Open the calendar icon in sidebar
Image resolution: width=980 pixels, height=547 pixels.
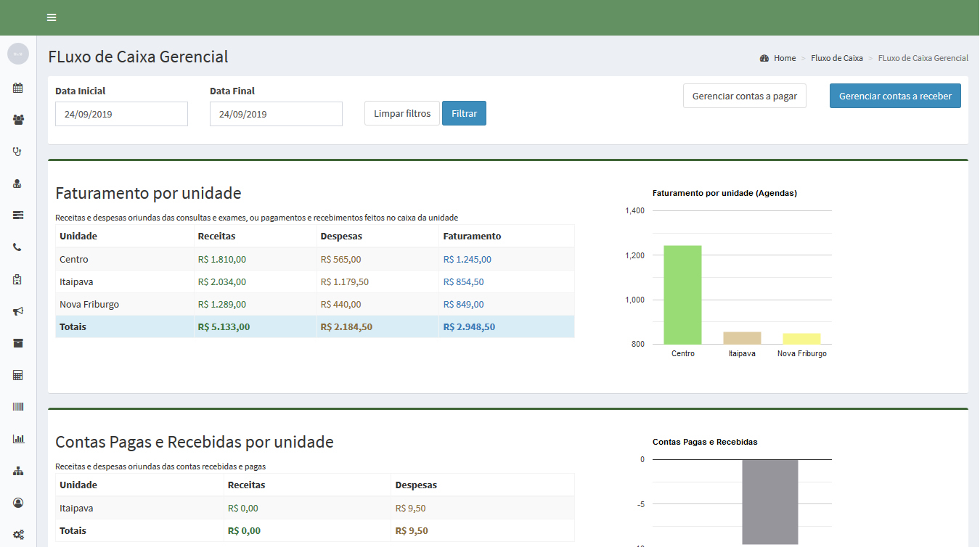coord(18,88)
